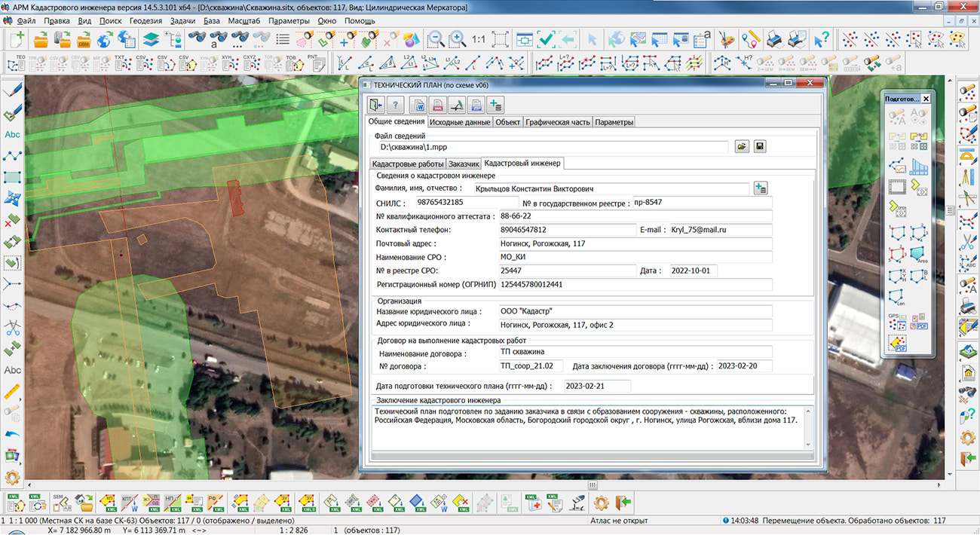
Task: Open the Геодезия menu
Action: click(145, 20)
